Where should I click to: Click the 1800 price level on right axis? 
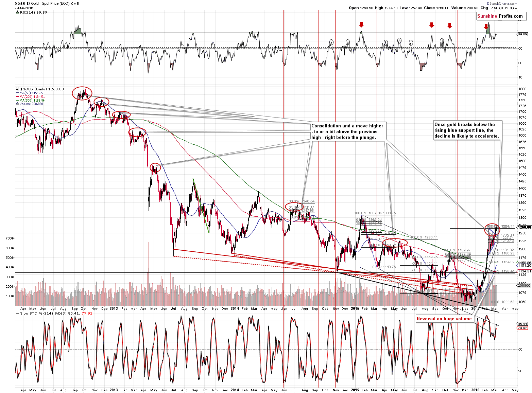coord(522,89)
